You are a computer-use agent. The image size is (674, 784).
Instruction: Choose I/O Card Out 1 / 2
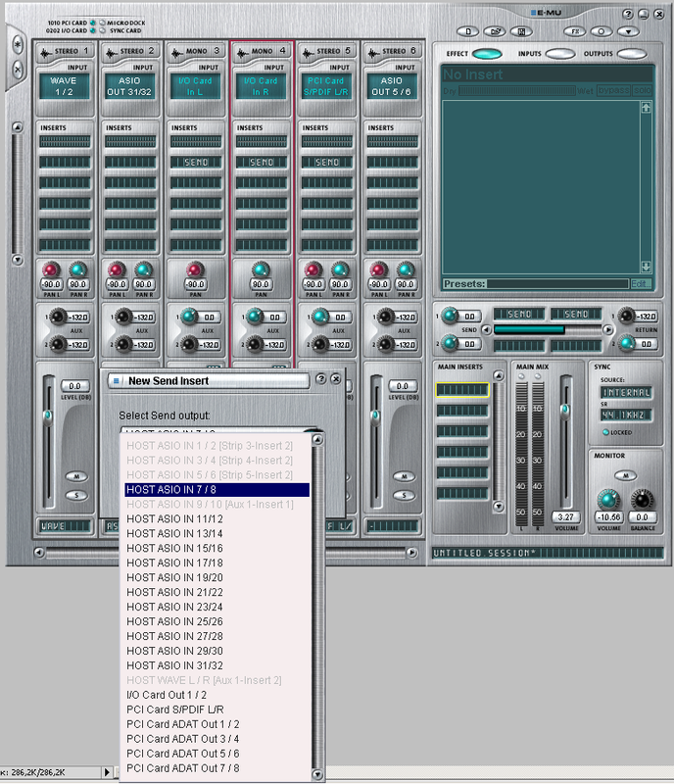tap(217, 695)
